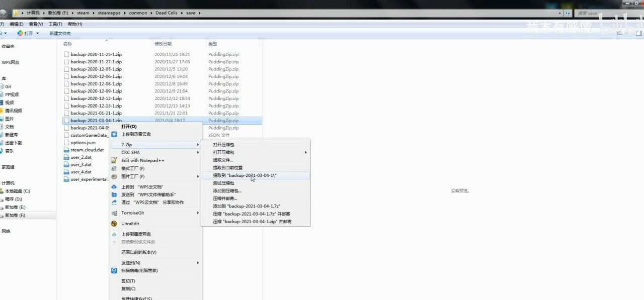Expand the CRC SHA submenu arrow
The width and height of the screenshot is (644, 300).
tap(198, 152)
